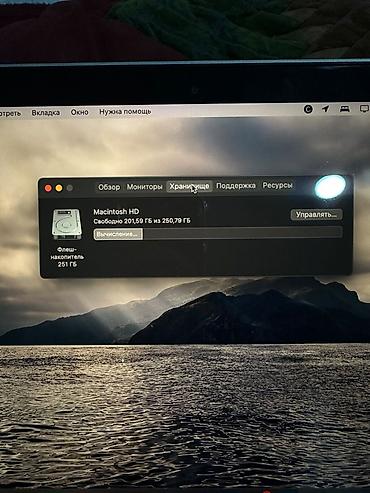Click the Macintosh HD disk icon

[x=67, y=224]
